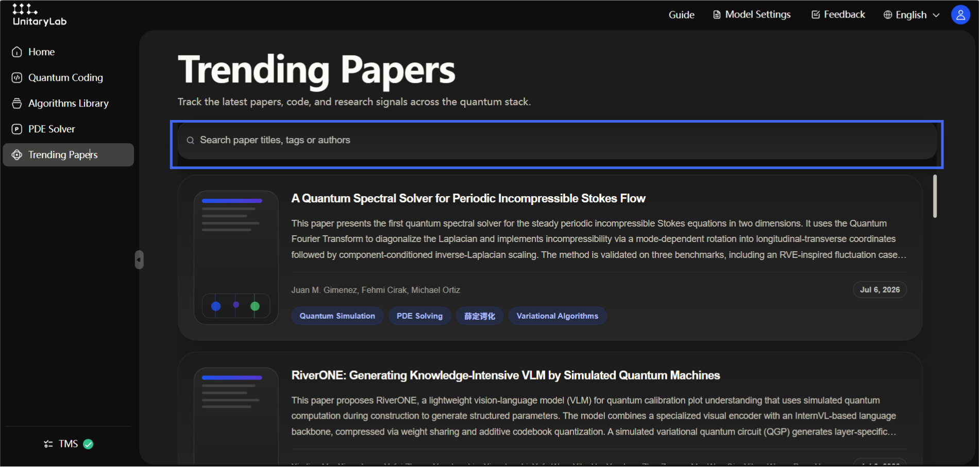The image size is (980, 467).
Task: Click the PDE Solver sidebar icon
Action: coord(17,129)
